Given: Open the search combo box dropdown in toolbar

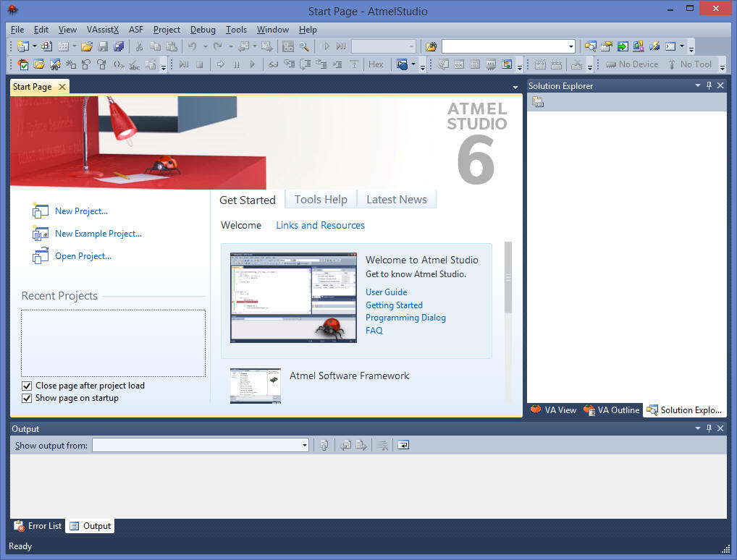Looking at the screenshot, I should point(570,46).
